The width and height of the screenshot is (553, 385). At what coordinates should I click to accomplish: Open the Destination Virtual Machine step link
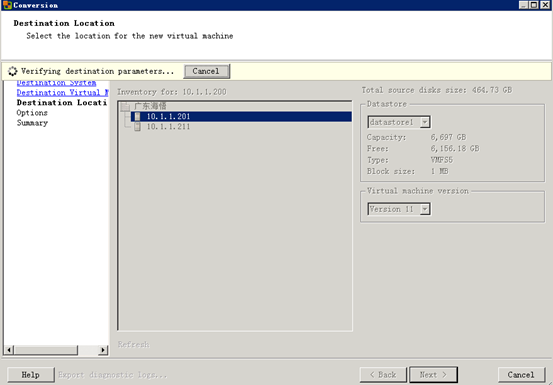coord(62,93)
